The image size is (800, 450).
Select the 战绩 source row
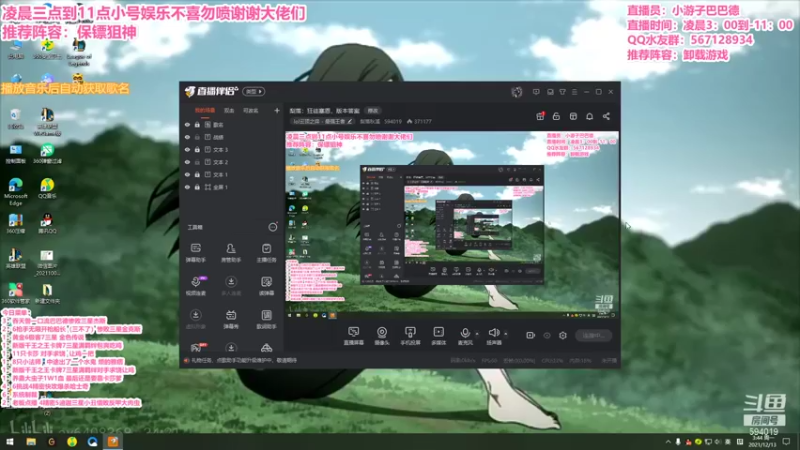(232, 137)
